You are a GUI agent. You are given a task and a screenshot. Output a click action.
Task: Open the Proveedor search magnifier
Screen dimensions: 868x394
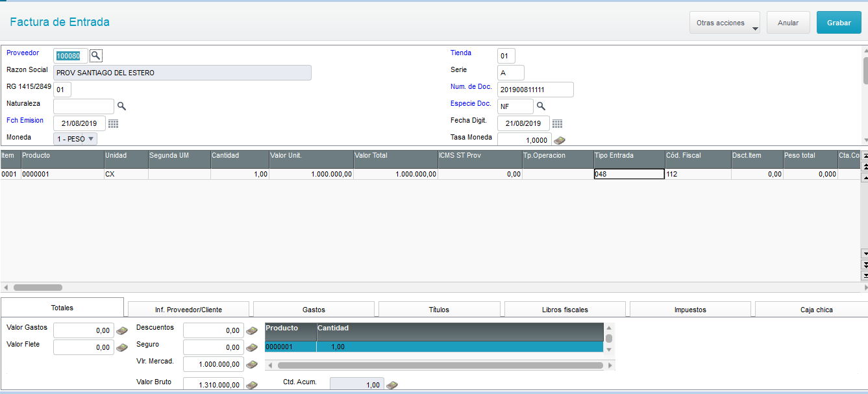[96, 56]
